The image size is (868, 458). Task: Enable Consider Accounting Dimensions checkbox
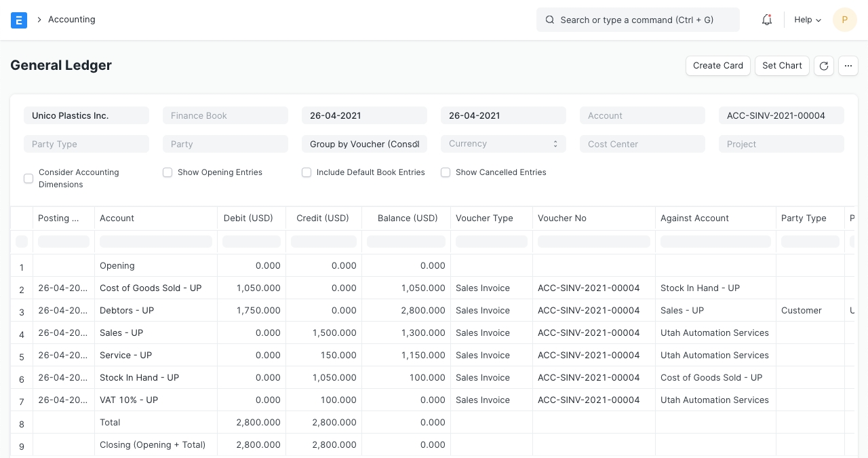[x=28, y=178]
